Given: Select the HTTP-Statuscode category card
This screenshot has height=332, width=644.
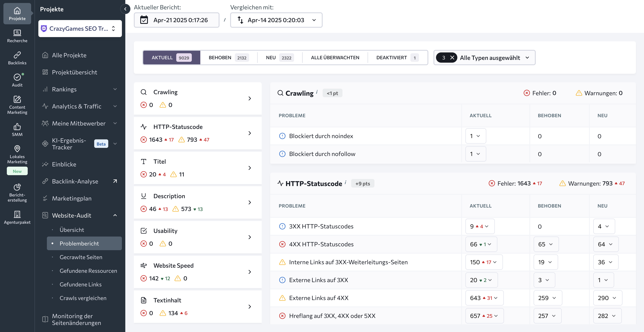Looking at the screenshot, I should pos(197,133).
